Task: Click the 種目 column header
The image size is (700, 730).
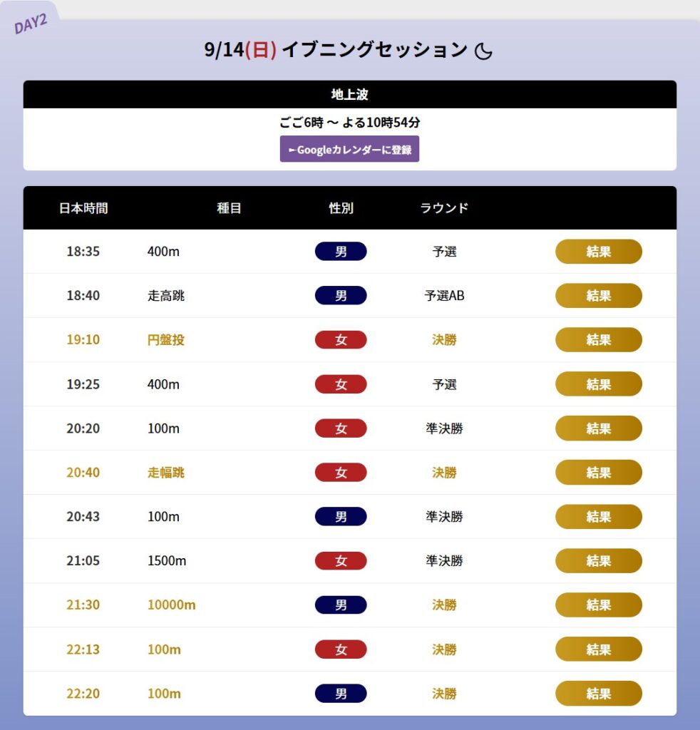Action: coord(229,208)
